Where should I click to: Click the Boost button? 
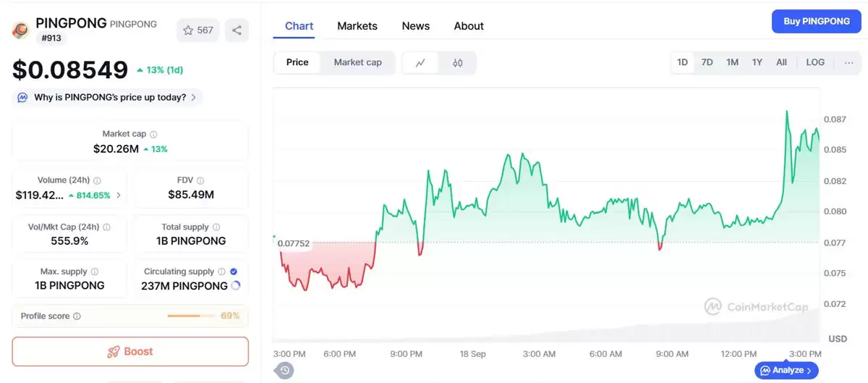(130, 352)
